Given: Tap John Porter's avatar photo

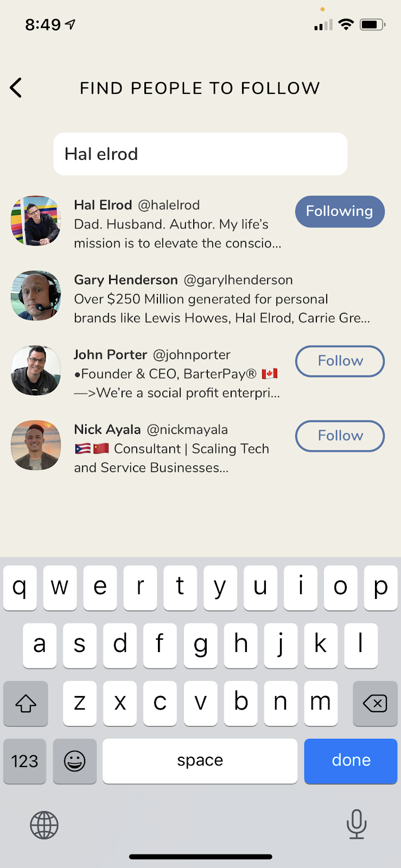Looking at the screenshot, I should [x=36, y=371].
